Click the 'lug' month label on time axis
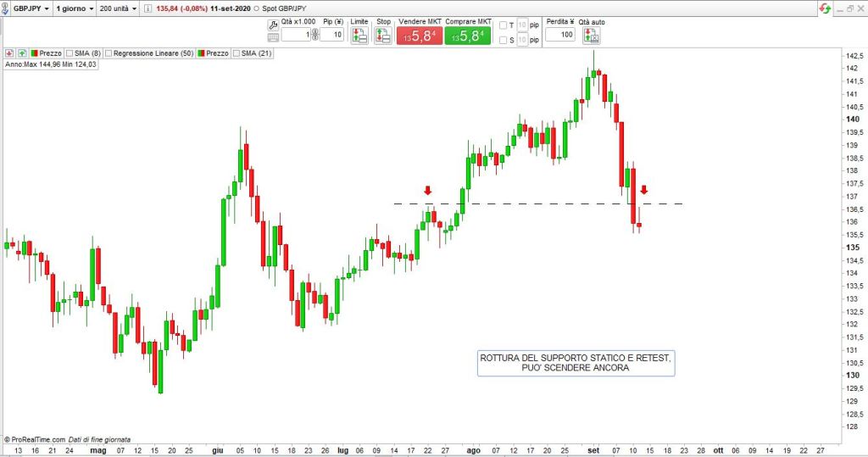 [343, 450]
